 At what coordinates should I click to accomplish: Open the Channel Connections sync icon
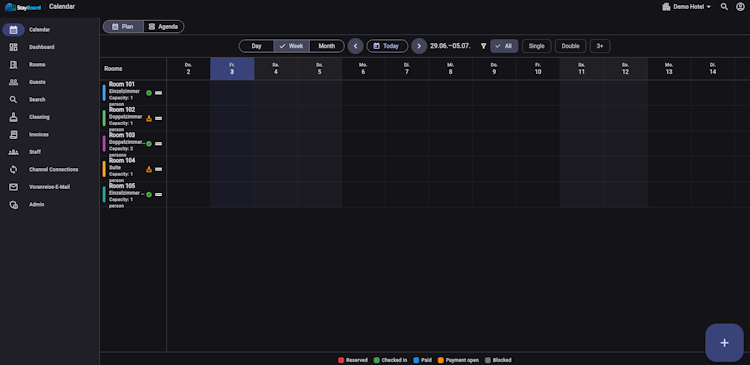[x=13, y=169]
